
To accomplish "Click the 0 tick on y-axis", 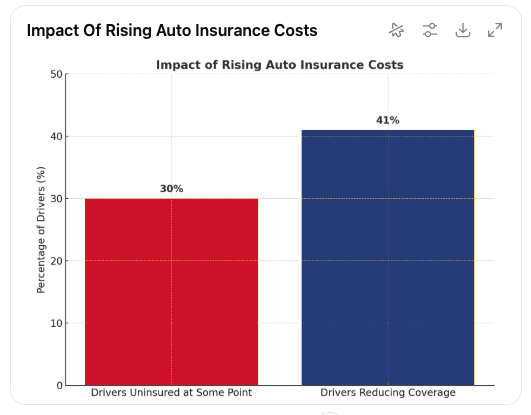I will [60, 386].
